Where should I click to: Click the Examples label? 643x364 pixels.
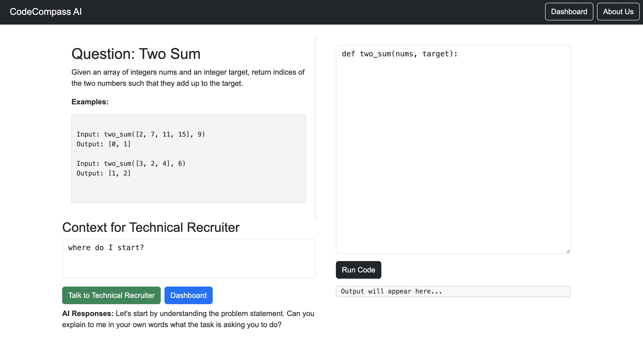coord(90,102)
